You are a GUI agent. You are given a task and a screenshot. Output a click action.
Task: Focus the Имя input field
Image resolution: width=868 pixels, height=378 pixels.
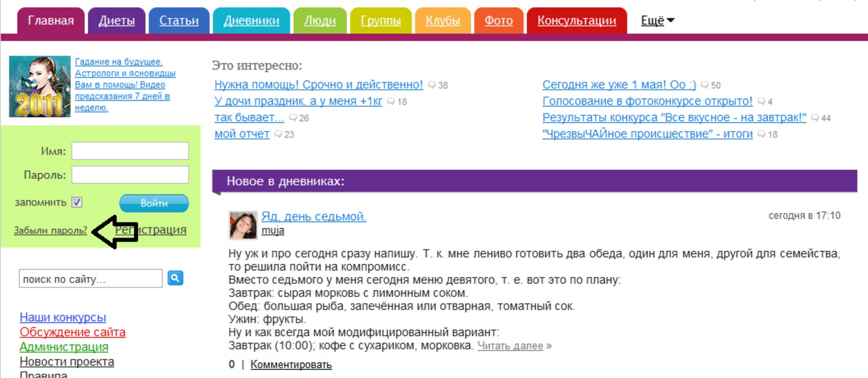click(x=130, y=151)
